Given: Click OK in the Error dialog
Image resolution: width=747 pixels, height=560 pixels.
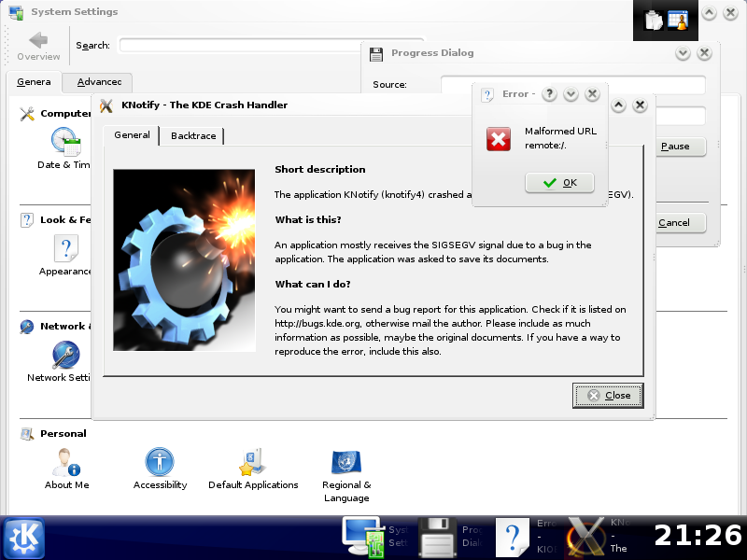Looking at the screenshot, I should point(559,183).
